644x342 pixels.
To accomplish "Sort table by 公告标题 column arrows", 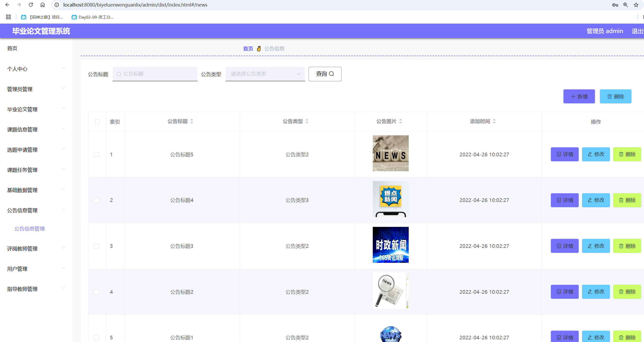I will click(x=192, y=121).
